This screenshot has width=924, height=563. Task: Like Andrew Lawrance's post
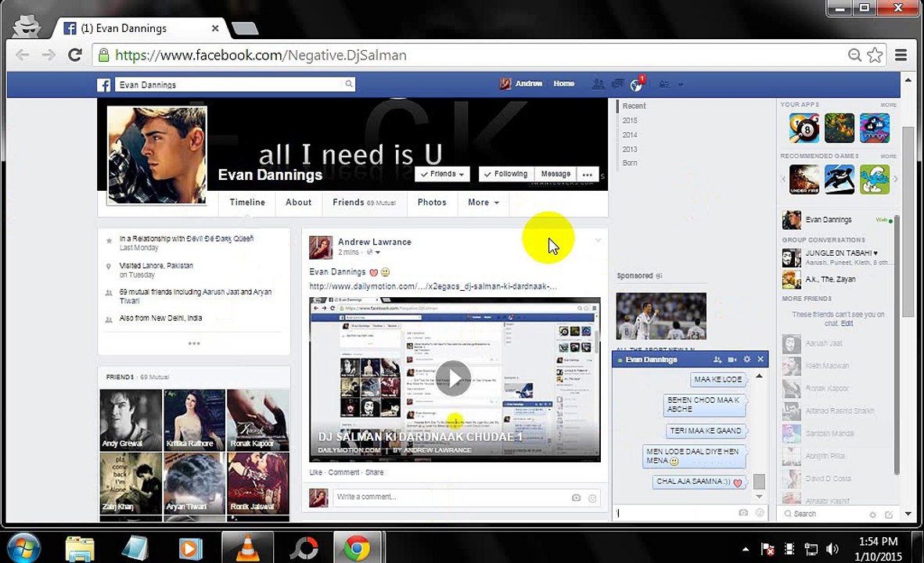316,472
